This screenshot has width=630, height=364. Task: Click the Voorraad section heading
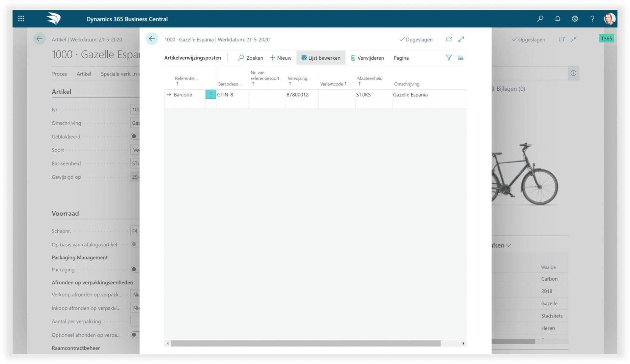coord(65,213)
